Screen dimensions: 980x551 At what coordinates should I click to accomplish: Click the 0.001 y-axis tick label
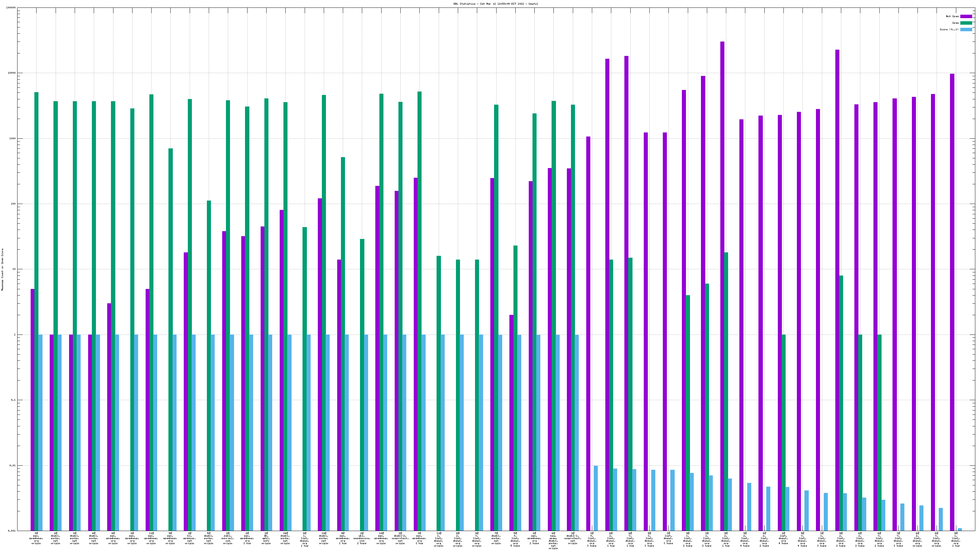click(12, 531)
